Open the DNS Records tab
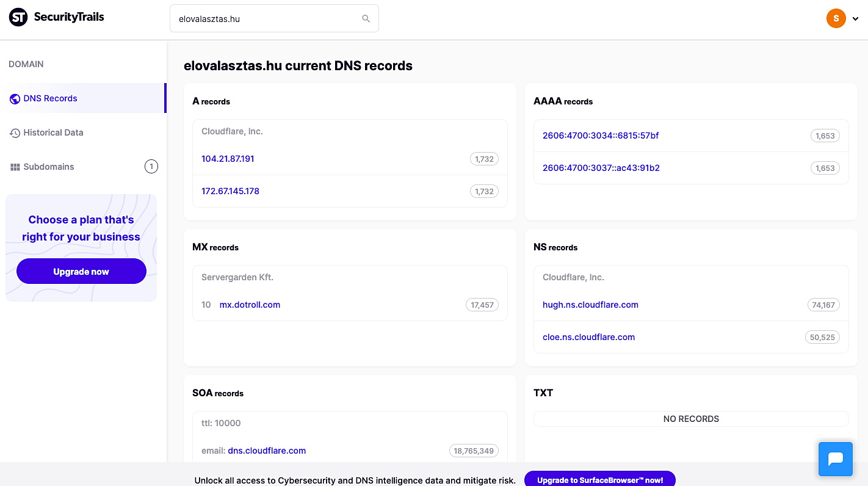This screenshot has height=486, width=868. tap(83, 98)
